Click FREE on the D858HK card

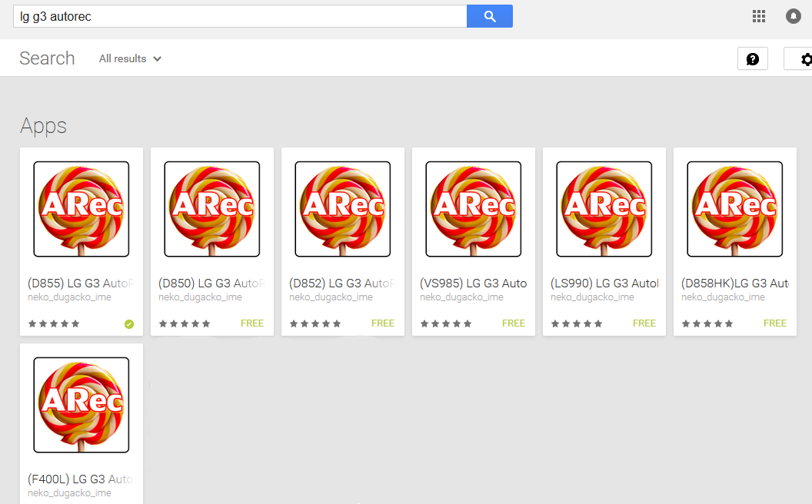tap(775, 323)
